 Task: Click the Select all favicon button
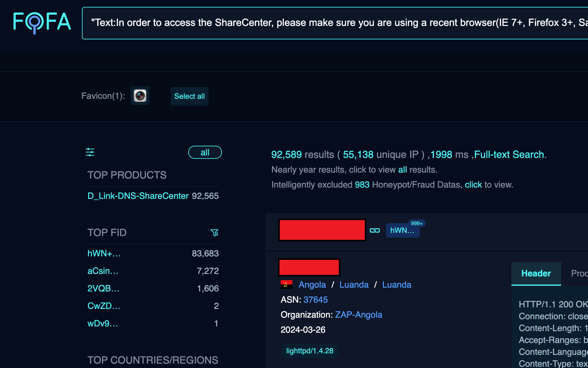(189, 96)
